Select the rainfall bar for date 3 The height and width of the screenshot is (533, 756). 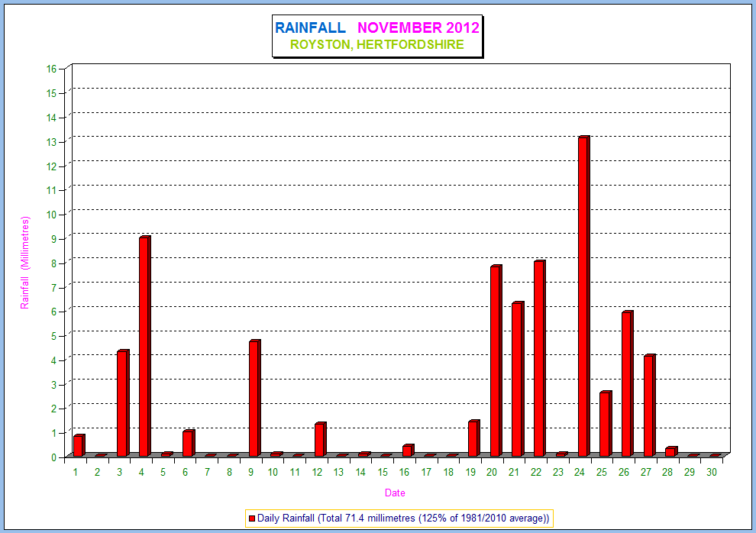coord(123,403)
